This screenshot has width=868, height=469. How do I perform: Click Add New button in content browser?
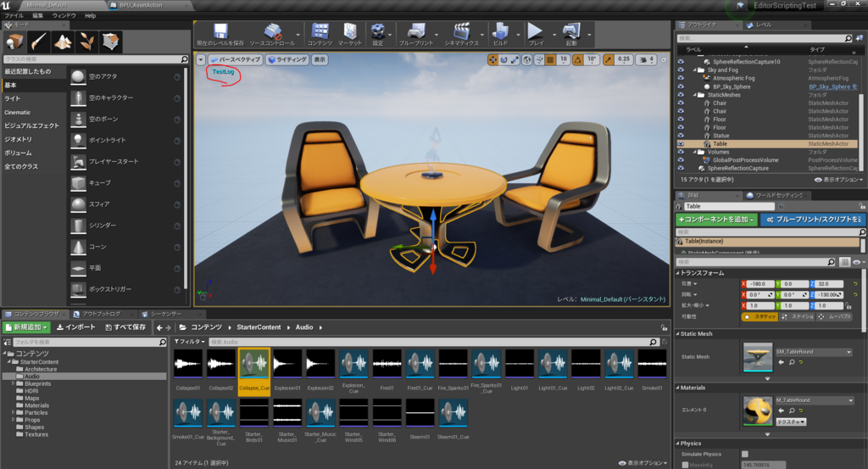tap(26, 327)
